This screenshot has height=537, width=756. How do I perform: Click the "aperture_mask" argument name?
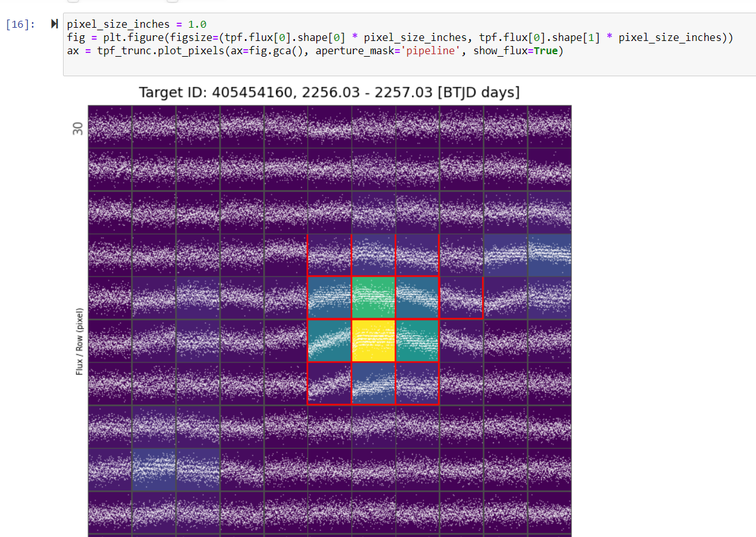pyautogui.click(x=355, y=51)
